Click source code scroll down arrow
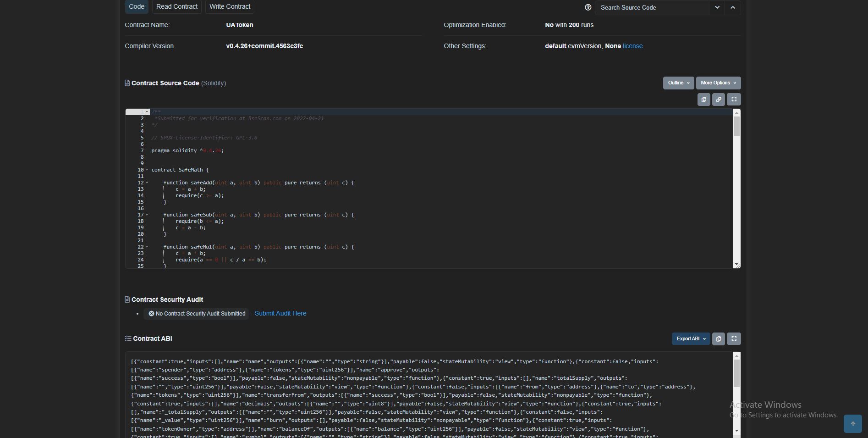Screen dimensions: 868x438 coord(736,265)
